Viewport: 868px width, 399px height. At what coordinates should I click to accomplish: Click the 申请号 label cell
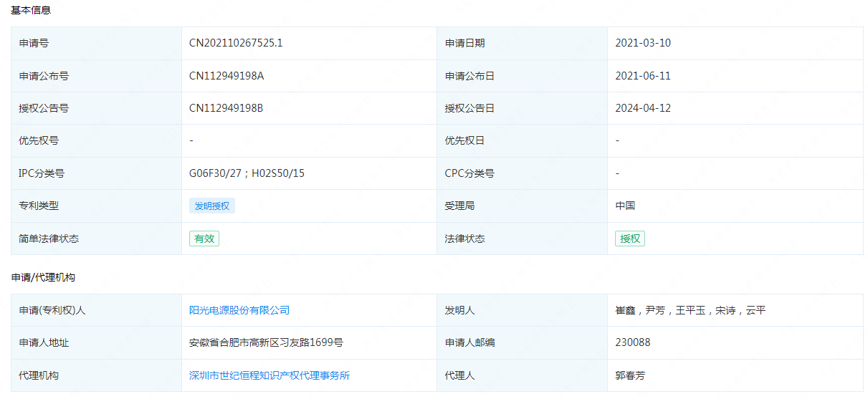coord(96,43)
